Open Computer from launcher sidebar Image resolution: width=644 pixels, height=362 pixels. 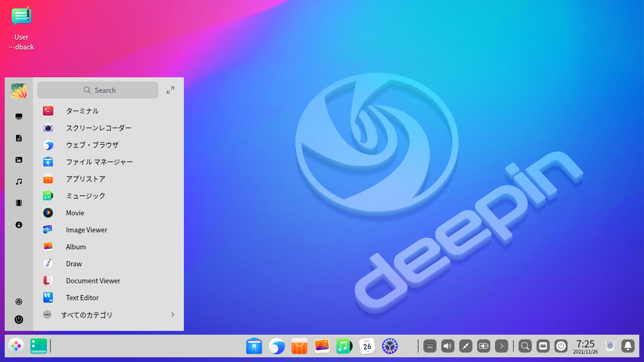click(19, 116)
